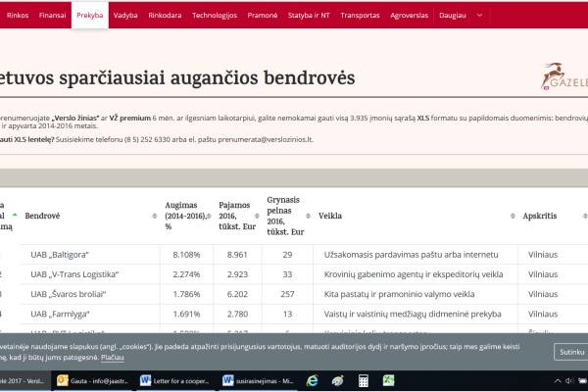Click net profit value 257
Screen dimensions: 588x392
point(287,294)
